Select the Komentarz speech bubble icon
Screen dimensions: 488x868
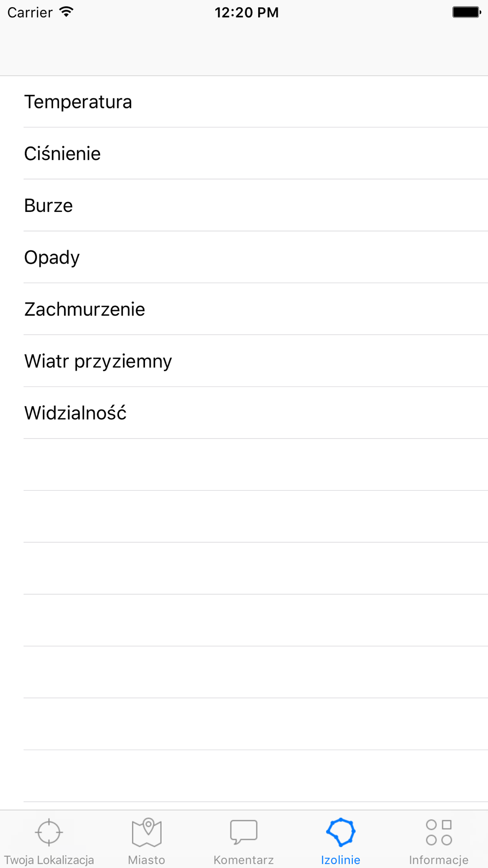click(244, 832)
